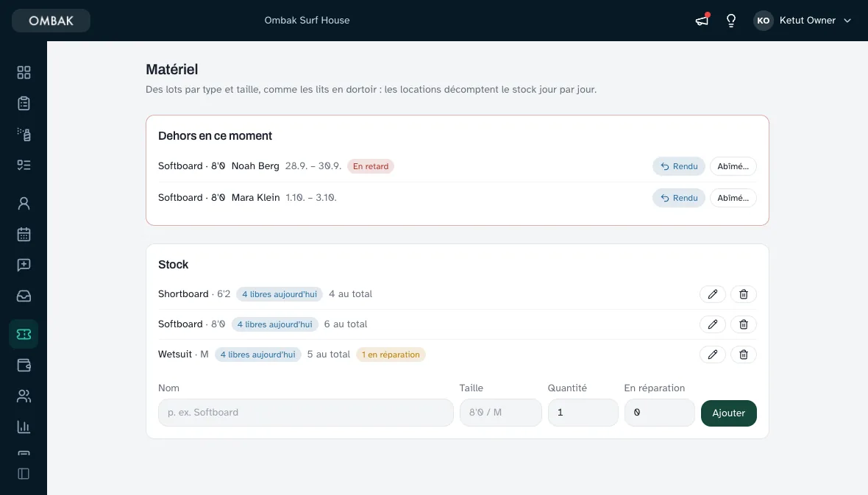Expand the Ketut Owner account menu
The image size is (868, 495).
803,21
